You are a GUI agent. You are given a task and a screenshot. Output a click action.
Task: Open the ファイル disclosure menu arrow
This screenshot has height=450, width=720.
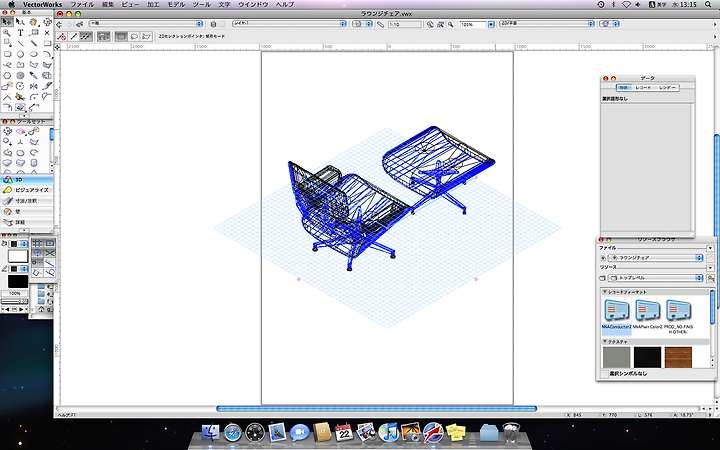[710, 248]
